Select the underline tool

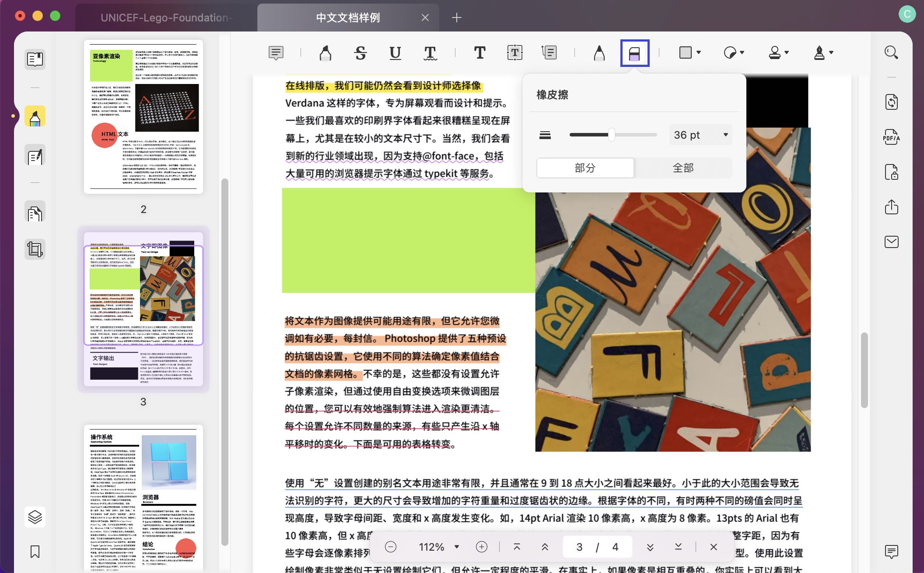click(395, 53)
